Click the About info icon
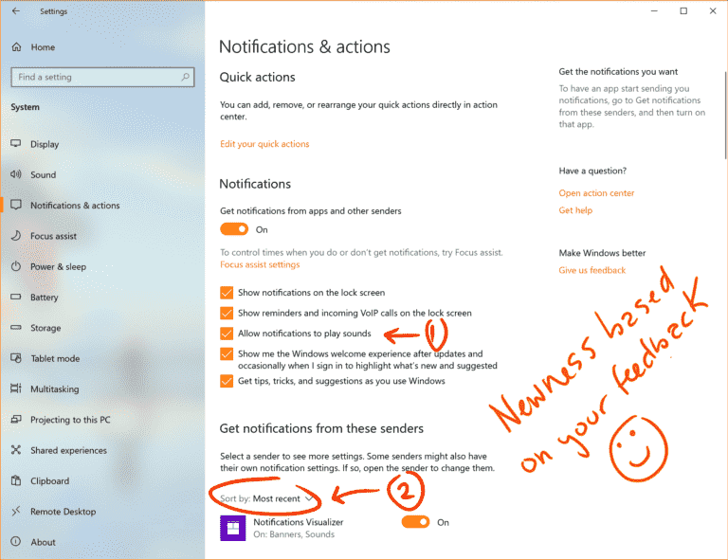 click(x=16, y=541)
